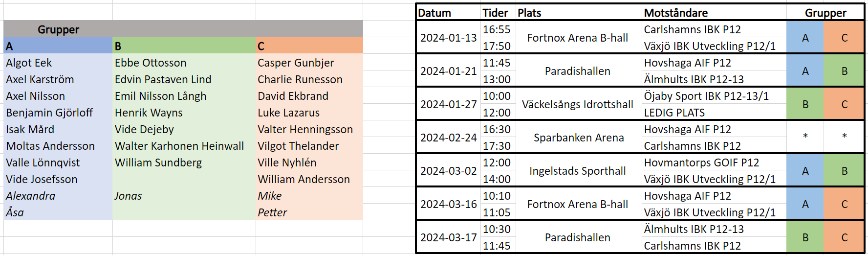
Task: Click the green group B header cell above Ebbe Ottosson
Action: 184,46
